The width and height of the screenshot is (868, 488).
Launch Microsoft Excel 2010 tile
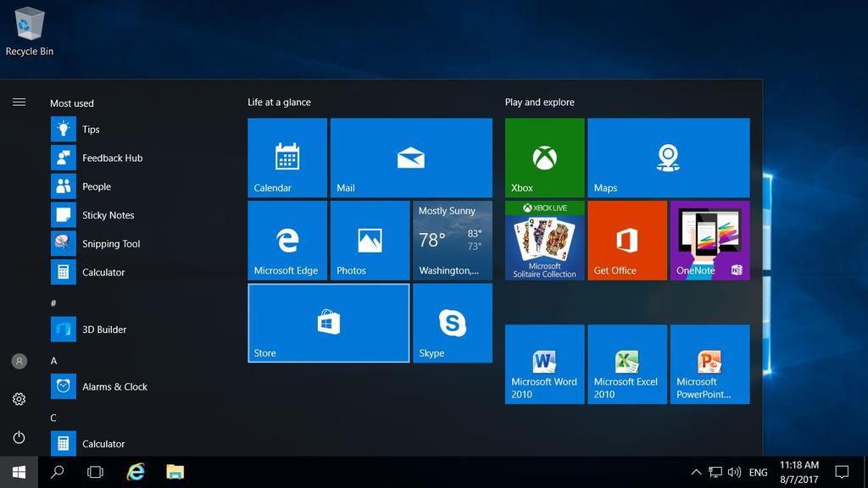(627, 364)
